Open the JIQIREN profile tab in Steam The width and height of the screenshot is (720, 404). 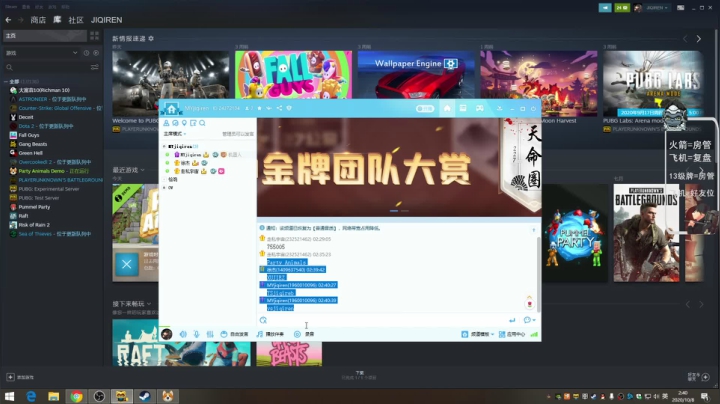coord(107,20)
